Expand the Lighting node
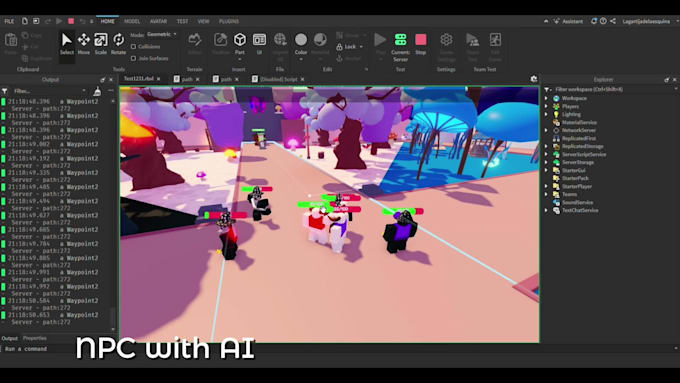The width and height of the screenshot is (680, 383). (x=546, y=115)
